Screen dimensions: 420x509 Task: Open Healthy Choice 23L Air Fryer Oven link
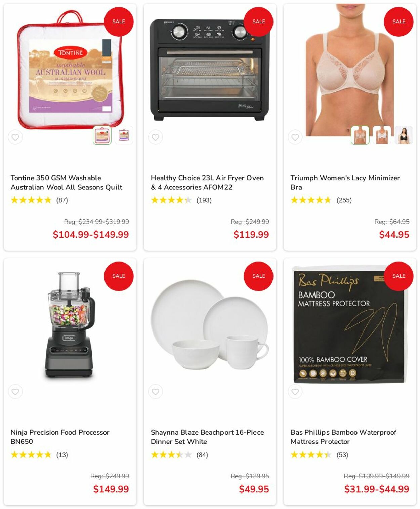[207, 183]
